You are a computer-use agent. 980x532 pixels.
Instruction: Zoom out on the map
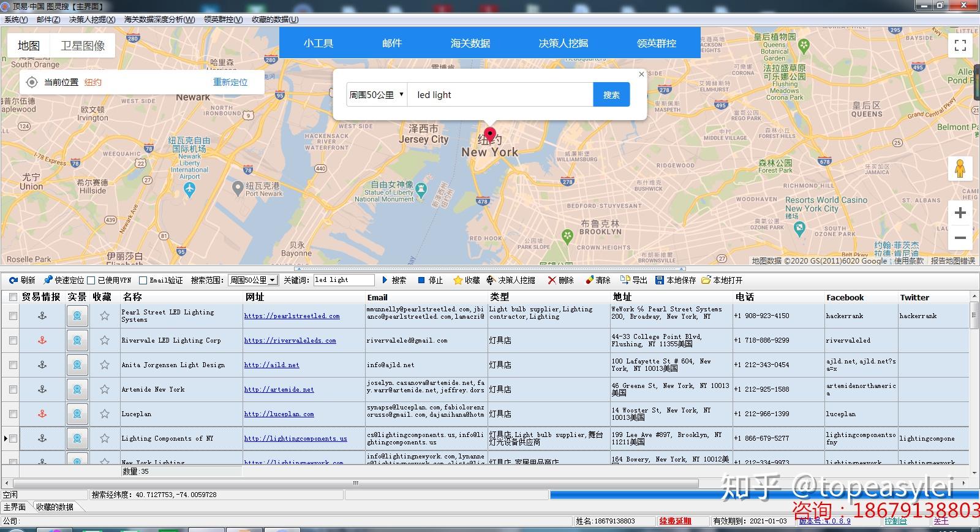tap(960, 238)
